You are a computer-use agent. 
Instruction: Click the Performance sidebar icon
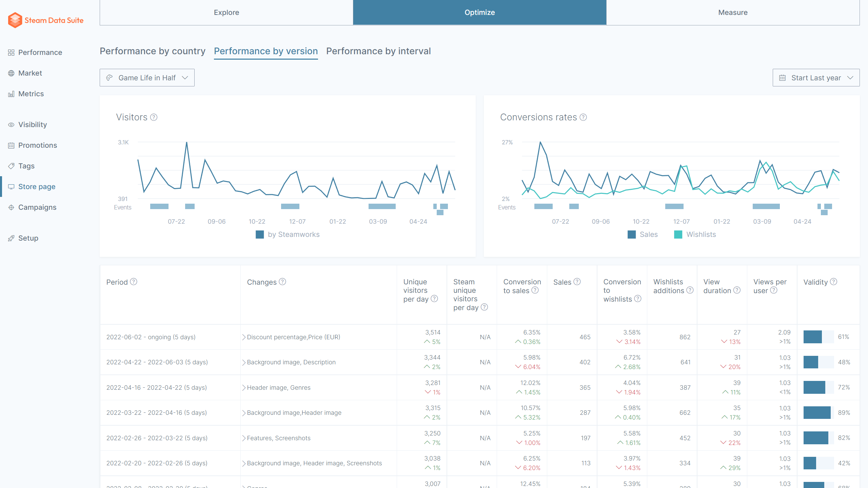coord(10,52)
